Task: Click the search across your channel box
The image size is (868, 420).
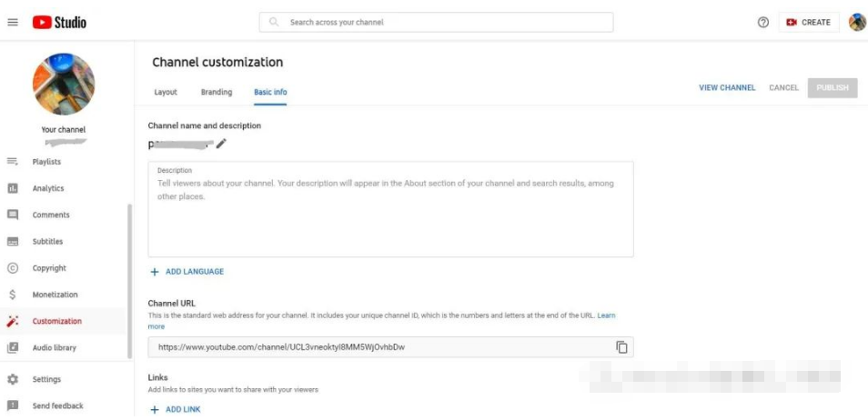Action: (x=436, y=22)
